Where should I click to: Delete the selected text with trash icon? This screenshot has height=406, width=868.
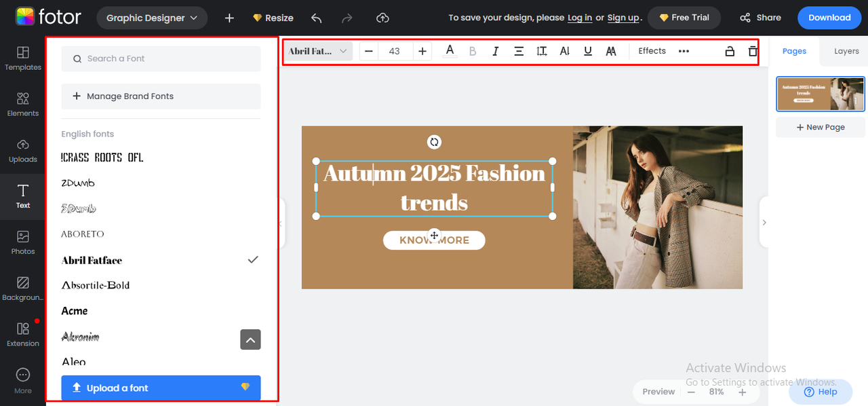coord(753,51)
